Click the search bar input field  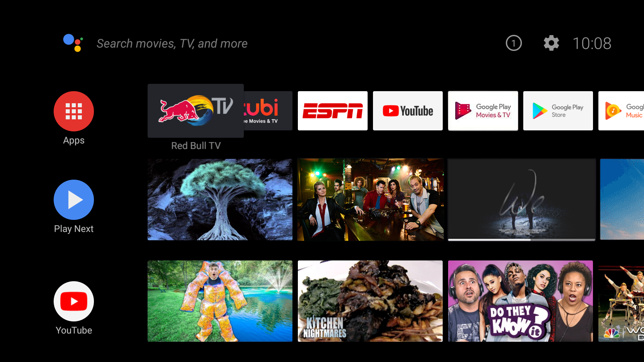pyautogui.click(x=172, y=43)
